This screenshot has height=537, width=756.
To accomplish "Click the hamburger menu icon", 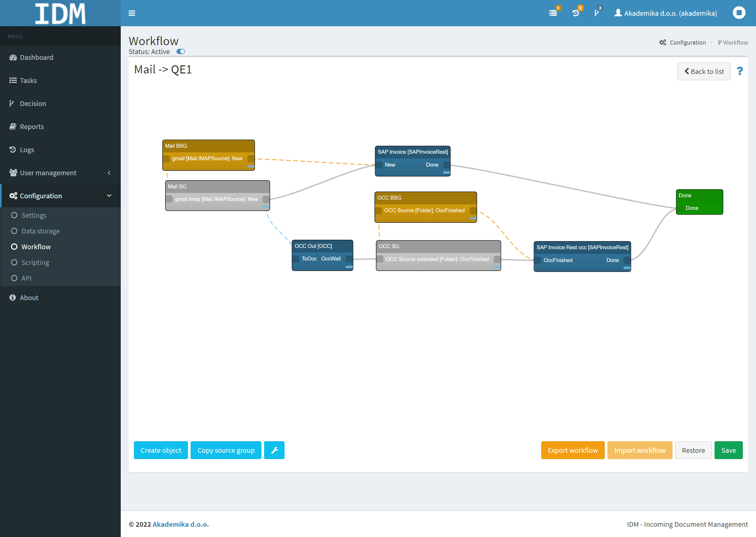I will (132, 13).
